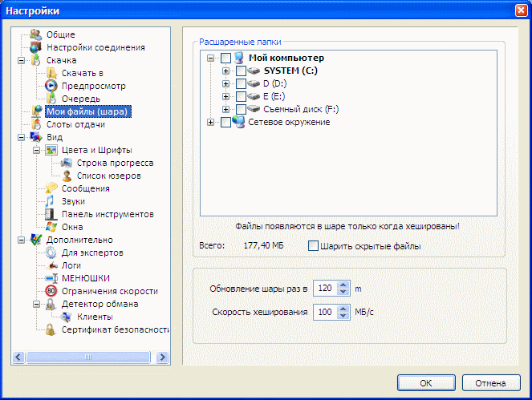Collapse the Детектор обмана branch
Viewport: 532px width, 400px height.
click(x=37, y=304)
